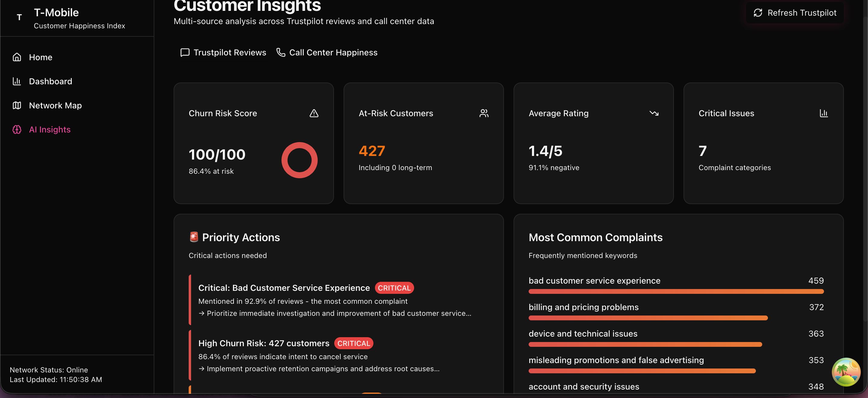868x398 pixels.
Task: Click the At-Risk Customers people icon
Action: point(484,113)
